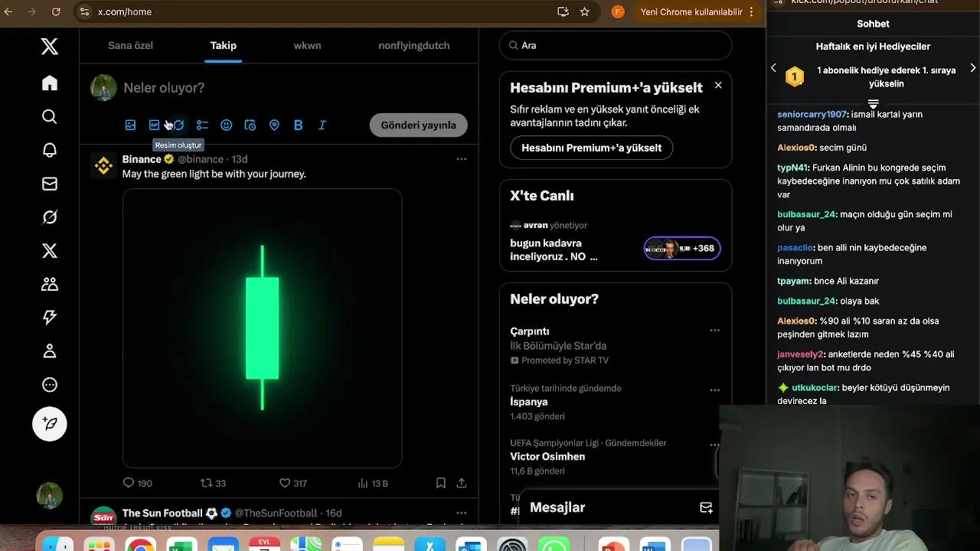980x551 pixels.
Task: Dismiss the Premium+ upgrade card
Action: [718, 85]
